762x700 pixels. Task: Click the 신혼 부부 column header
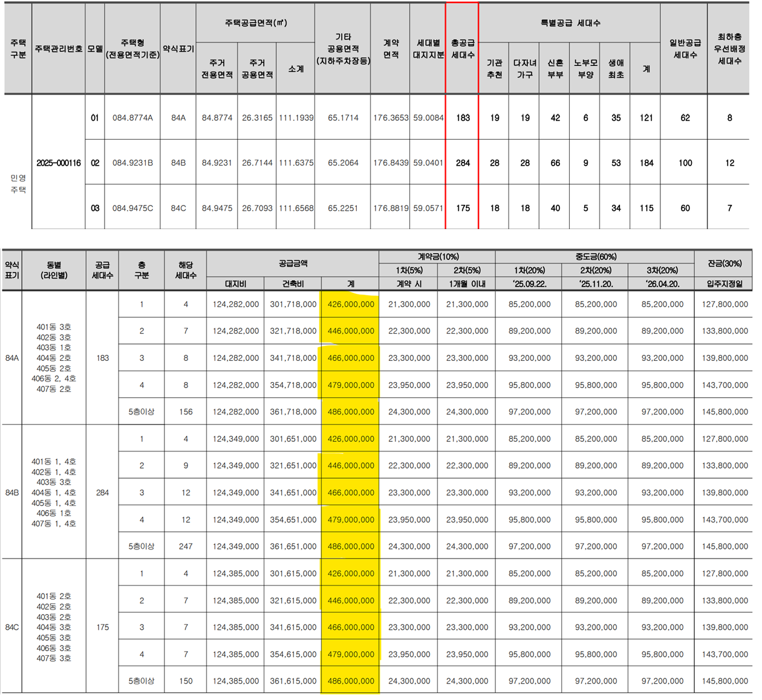(x=555, y=68)
